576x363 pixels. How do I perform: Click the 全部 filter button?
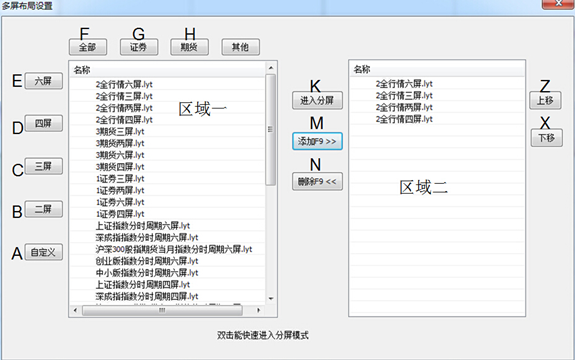point(88,47)
